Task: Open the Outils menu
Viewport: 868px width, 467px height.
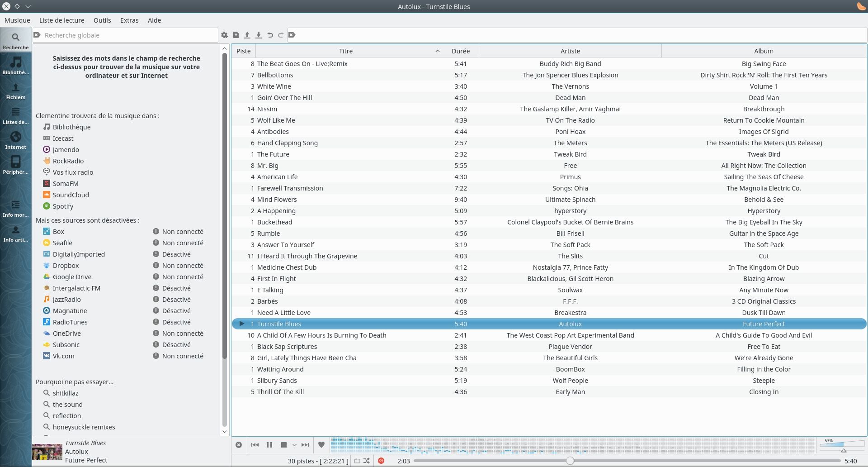Action: tap(102, 20)
